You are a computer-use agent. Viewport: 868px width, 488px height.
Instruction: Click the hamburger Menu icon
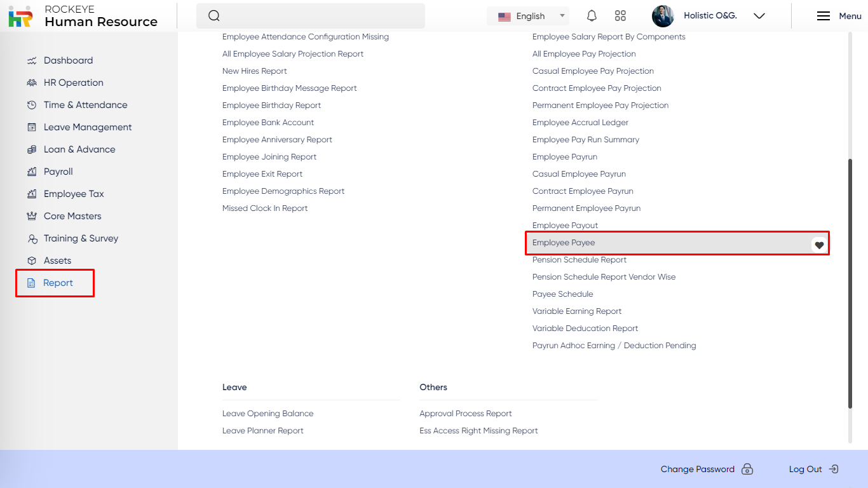824,16
